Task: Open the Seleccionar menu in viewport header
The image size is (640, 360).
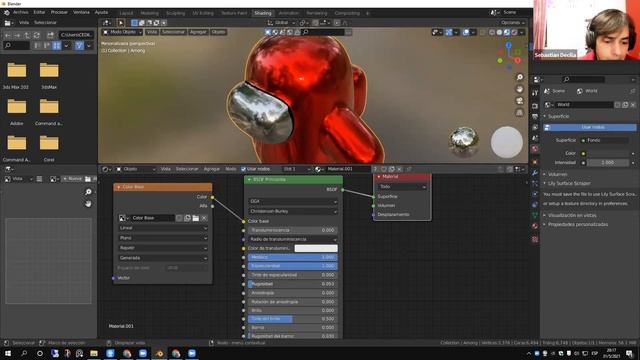Action: (x=173, y=32)
